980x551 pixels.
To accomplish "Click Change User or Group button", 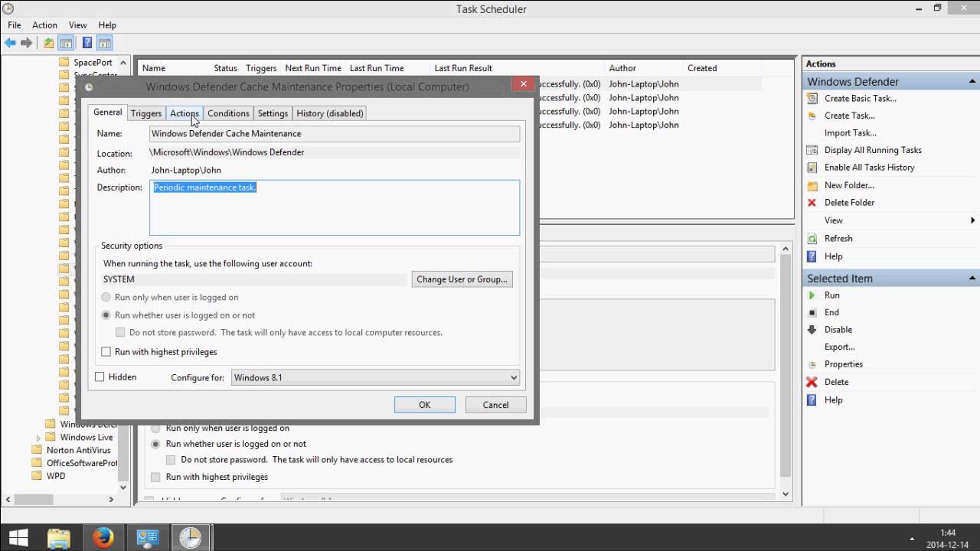I will pyautogui.click(x=462, y=279).
